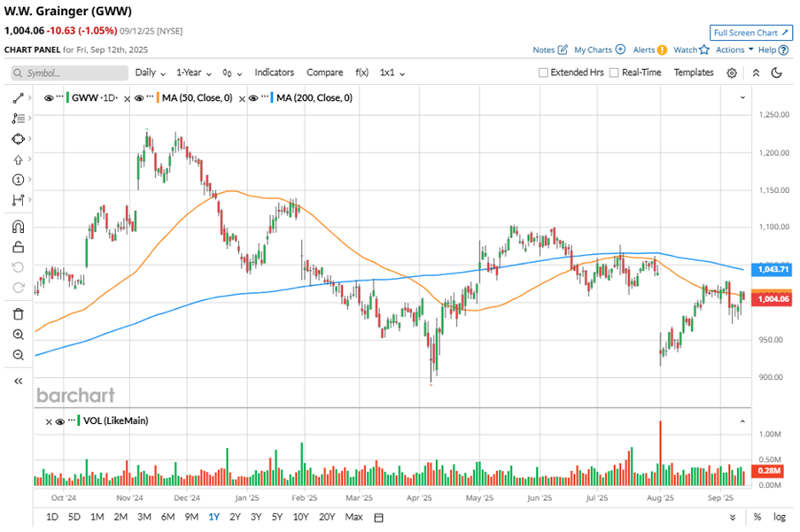Select the 3M time range

144,517
